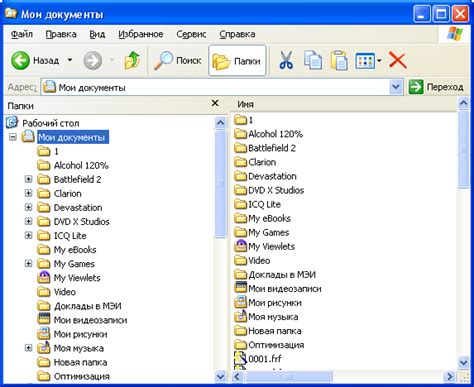The height and width of the screenshot is (387, 474).
Task: Select Alcohol 120% folder in file list
Action: point(268,134)
